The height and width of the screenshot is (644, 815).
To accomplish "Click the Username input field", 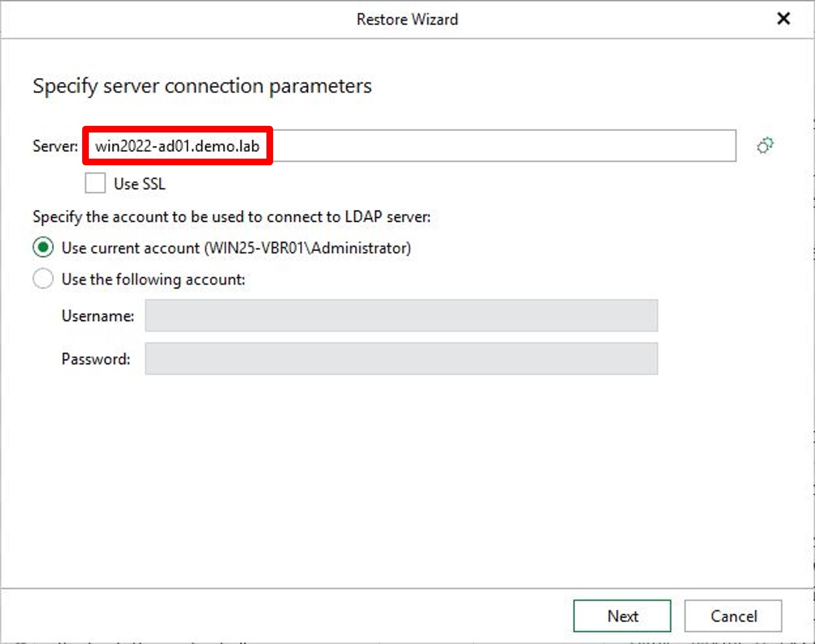I will 401,315.
